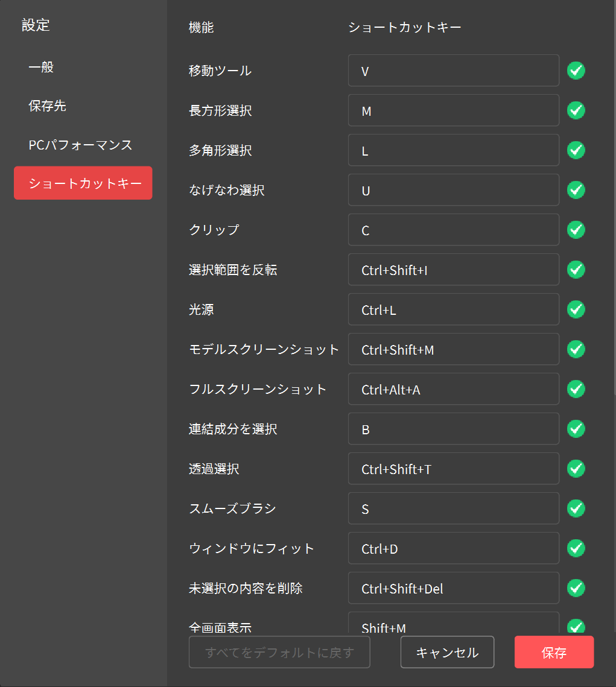Click the green check for 透過選択

coord(576,469)
